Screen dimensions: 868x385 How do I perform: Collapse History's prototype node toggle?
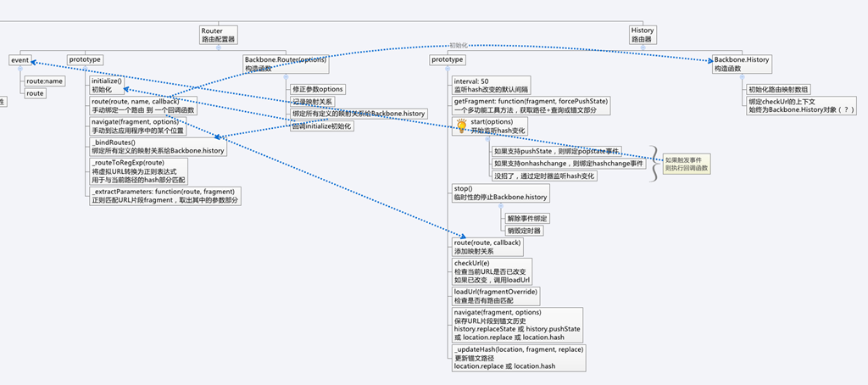coord(448,69)
